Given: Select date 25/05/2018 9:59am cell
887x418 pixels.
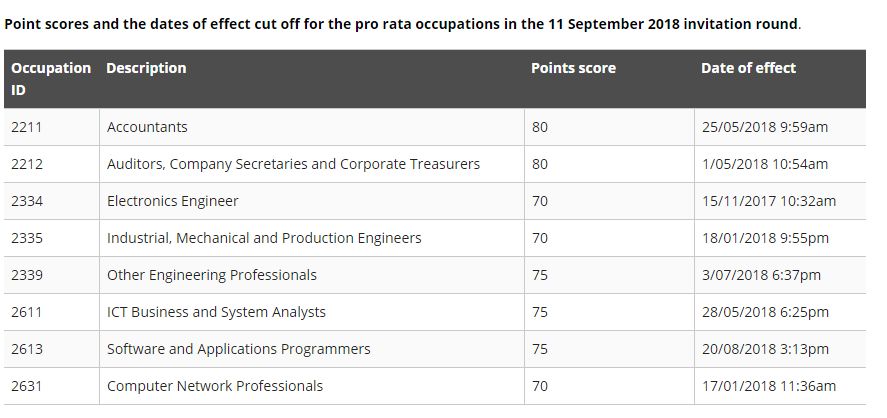Looking at the screenshot, I should (780, 127).
